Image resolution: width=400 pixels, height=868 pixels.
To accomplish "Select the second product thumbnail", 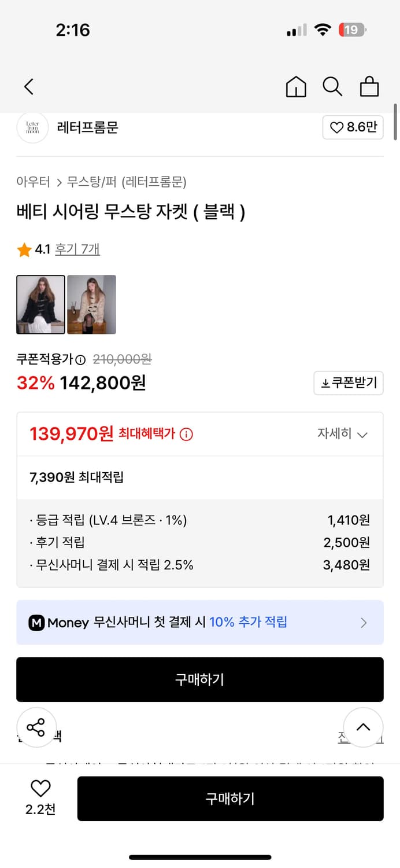I will pyautogui.click(x=91, y=304).
